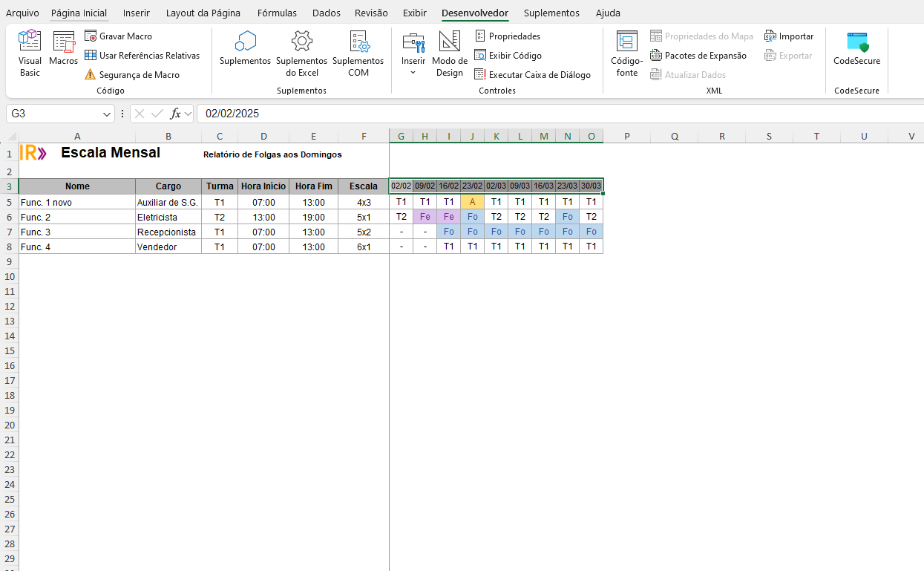Image resolution: width=924 pixels, height=571 pixels.
Task: Select row 10 header
Action: click(10, 276)
